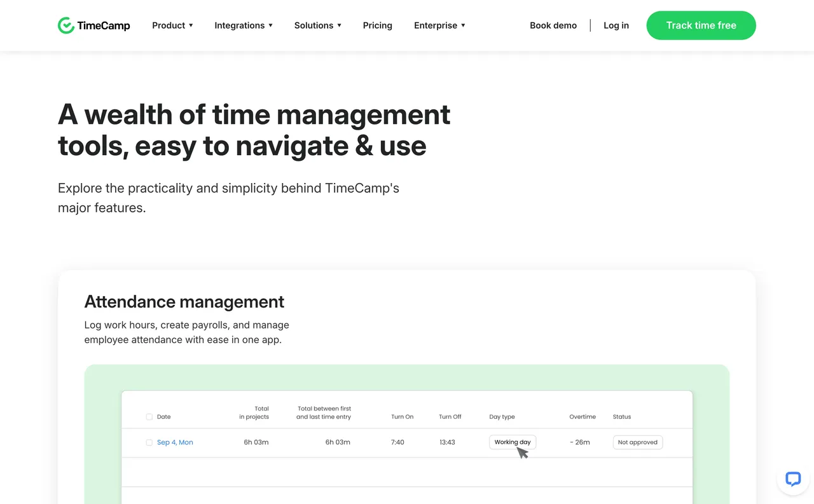Viewport: 814px width, 504px height.
Task: Go to the Pricing page
Action: (x=377, y=25)
